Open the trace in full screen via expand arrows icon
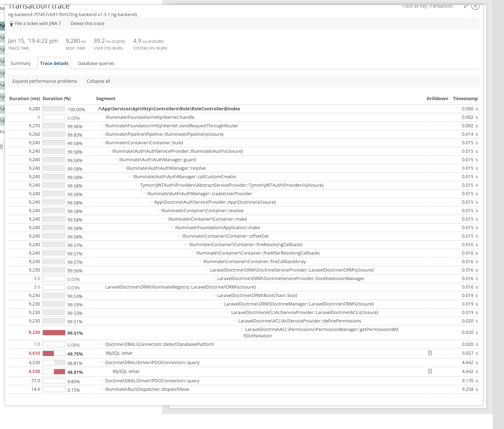 (x=466, y=6)
